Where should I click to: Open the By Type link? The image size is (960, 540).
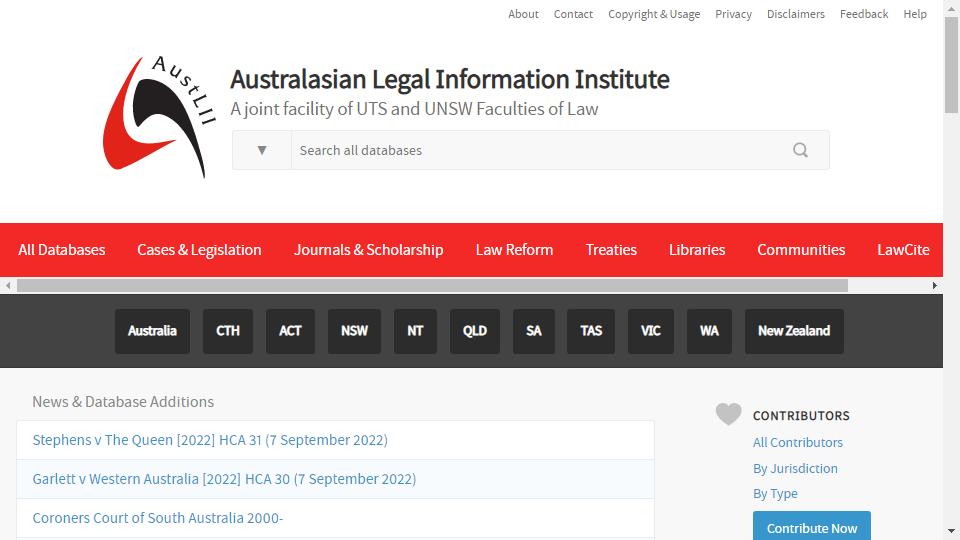(775, 493)
